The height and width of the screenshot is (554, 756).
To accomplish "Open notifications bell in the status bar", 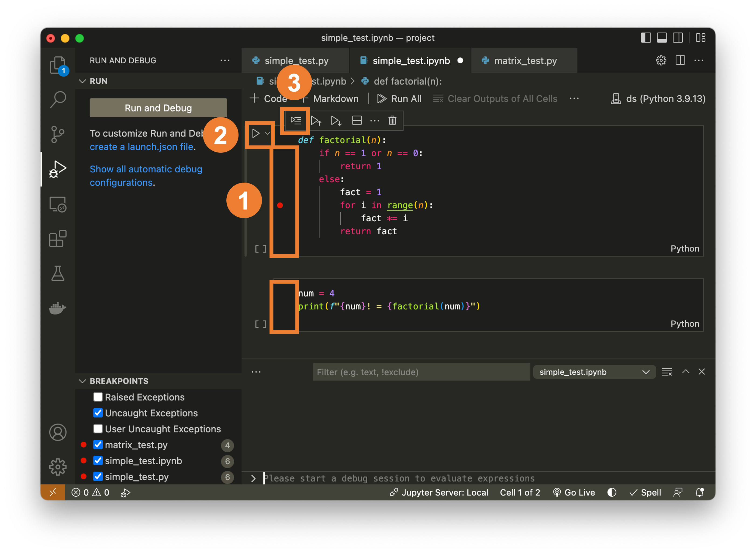I will pos(700,492).
